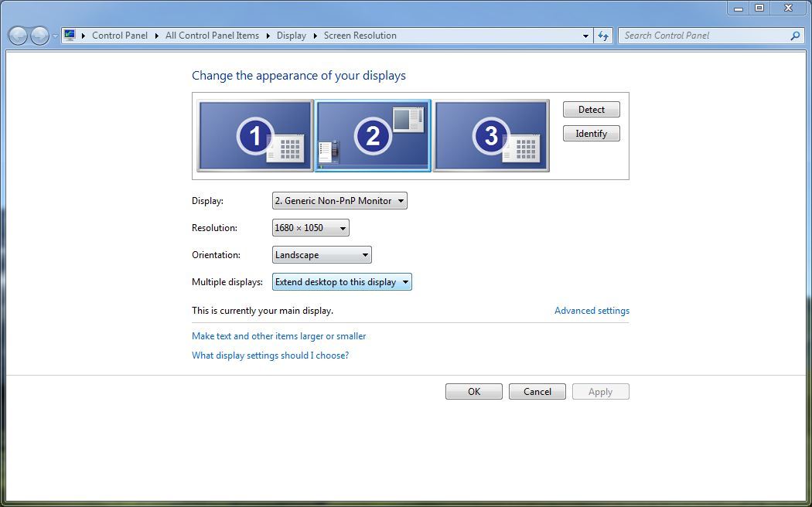
Task: Expand the address bar history dropdown
Action: coord(585,36)
